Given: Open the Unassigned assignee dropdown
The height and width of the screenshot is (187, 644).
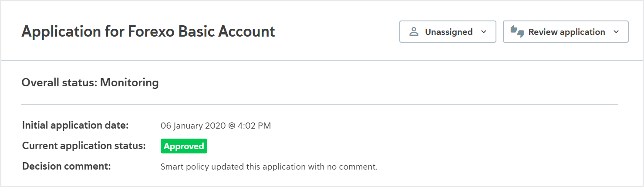Looking at the screenshot, I should coord(448,31).
